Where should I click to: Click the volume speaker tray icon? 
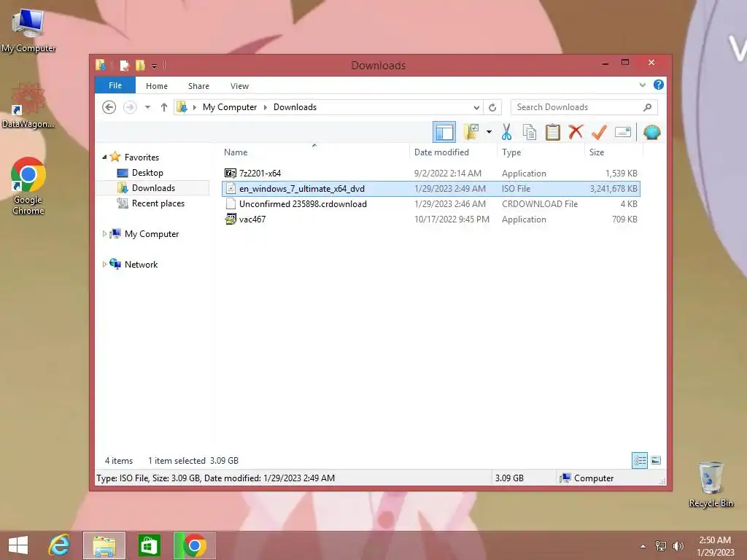pyautogui.click(x=678, y=546)
